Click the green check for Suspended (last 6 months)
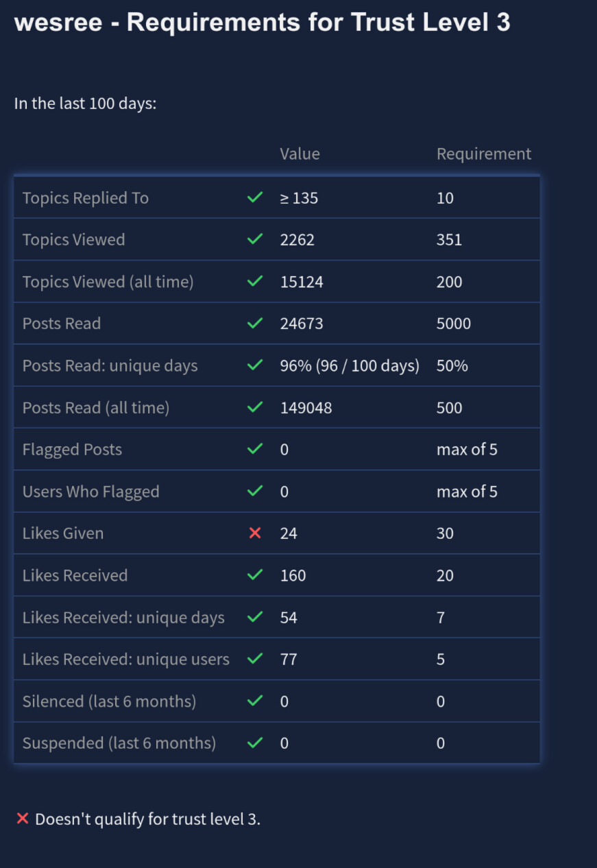 pyautogui.click(x=255, y=743)
